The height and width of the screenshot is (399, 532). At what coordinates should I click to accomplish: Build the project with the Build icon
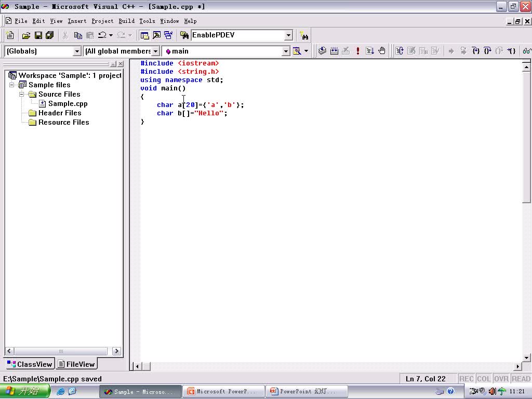[x=334, y=51]
